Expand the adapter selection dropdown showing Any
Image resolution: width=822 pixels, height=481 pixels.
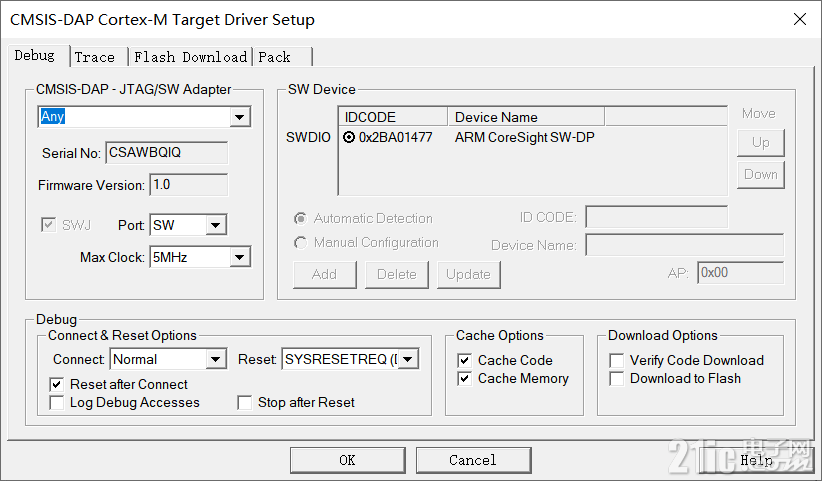click(240, 117)
